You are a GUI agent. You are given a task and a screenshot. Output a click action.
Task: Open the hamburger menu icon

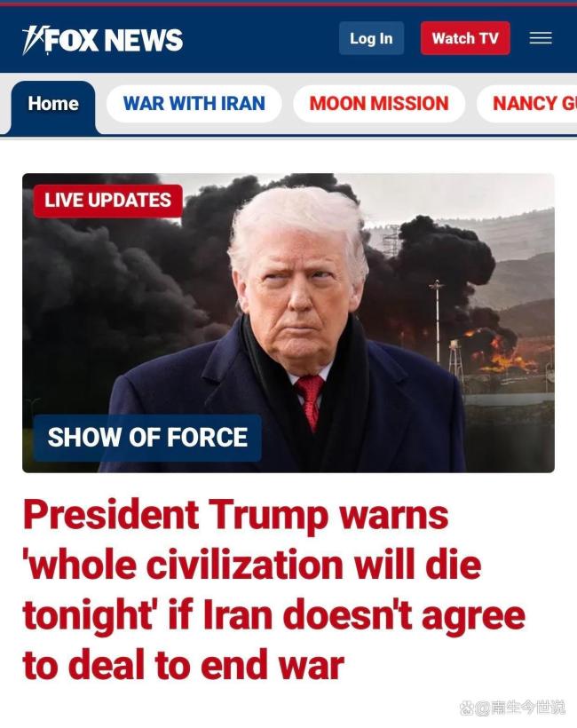(541, 38)
